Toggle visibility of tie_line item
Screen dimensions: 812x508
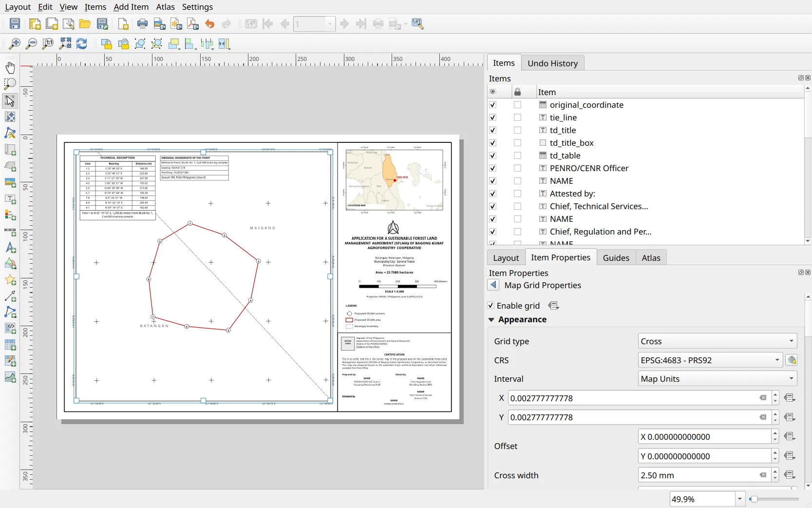tap(493, 117)
